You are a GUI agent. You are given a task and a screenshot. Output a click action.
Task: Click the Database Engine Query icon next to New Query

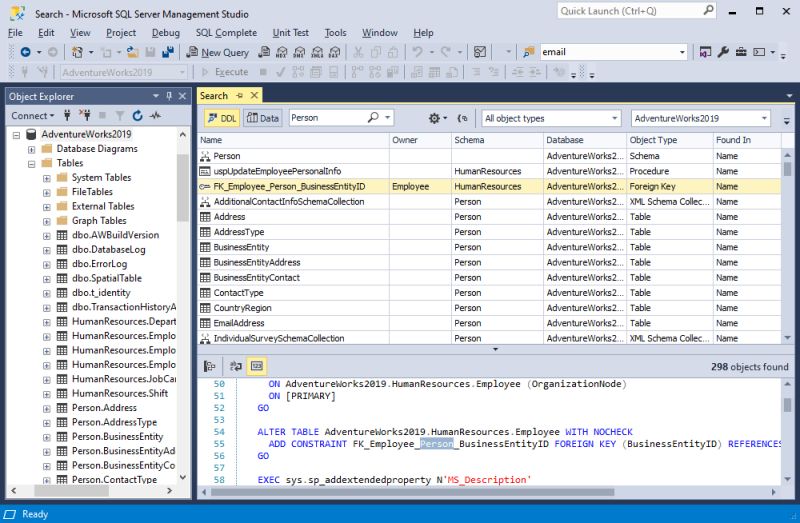[x=264, y=52]
